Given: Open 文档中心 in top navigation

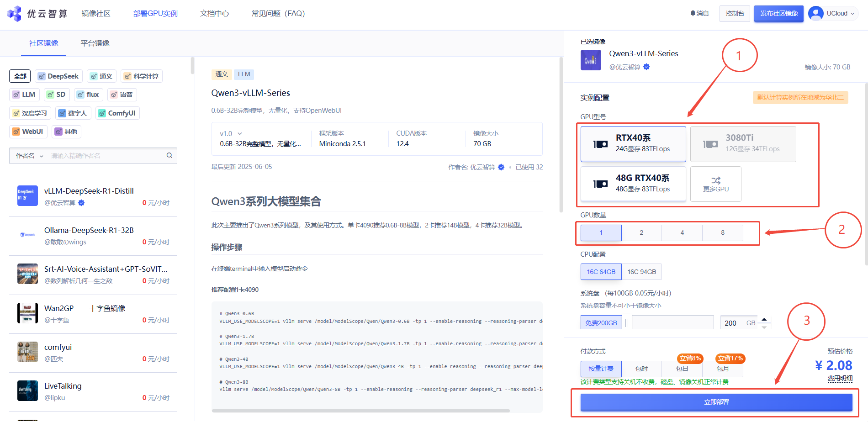Looking at the screenshot, I should pos(215,14).
